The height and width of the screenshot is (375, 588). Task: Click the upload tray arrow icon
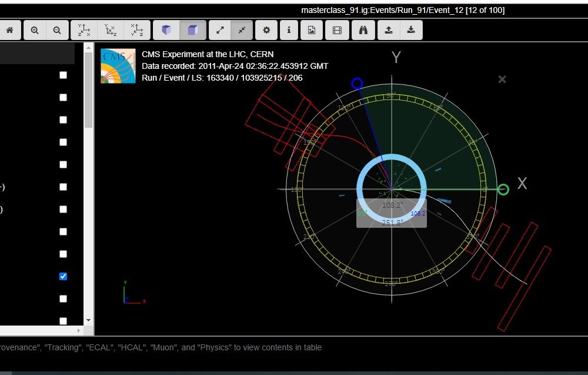pos(389,30)
